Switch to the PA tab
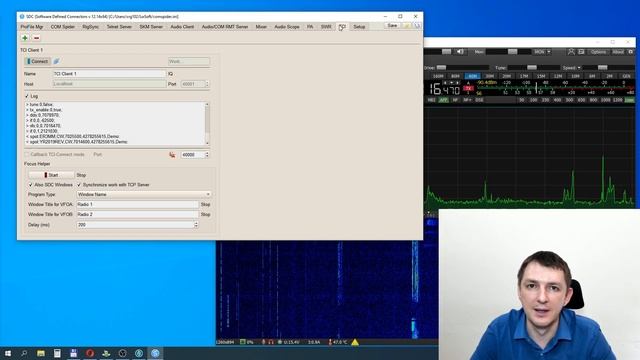This screenshot has width=640, height=360. tap(310, 27)
